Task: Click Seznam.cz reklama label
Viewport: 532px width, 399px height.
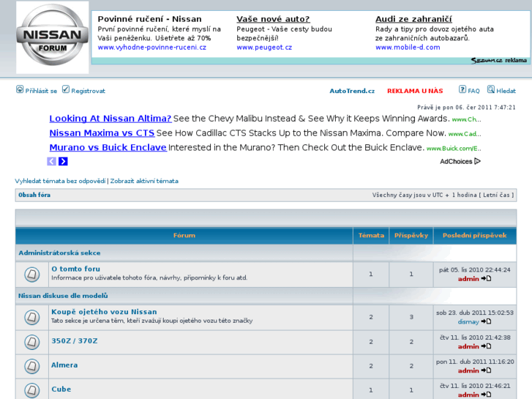Action: coord(499,61)
